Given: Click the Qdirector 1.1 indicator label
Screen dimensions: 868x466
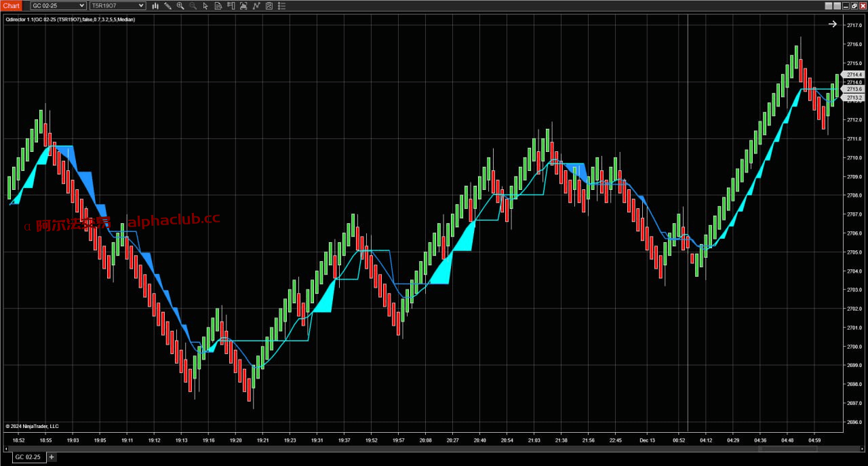Looking at the screenshot, I should [x=70, y=20].
